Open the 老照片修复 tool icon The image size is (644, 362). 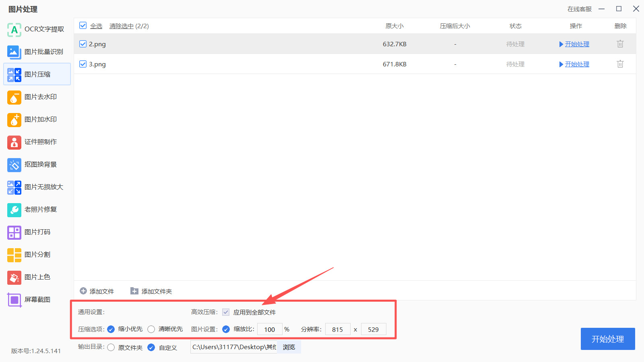coord(14,210)
